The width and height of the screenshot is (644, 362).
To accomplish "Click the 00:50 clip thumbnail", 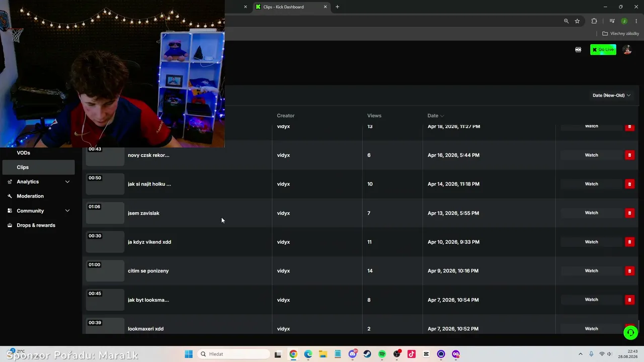I will (105, 184).
